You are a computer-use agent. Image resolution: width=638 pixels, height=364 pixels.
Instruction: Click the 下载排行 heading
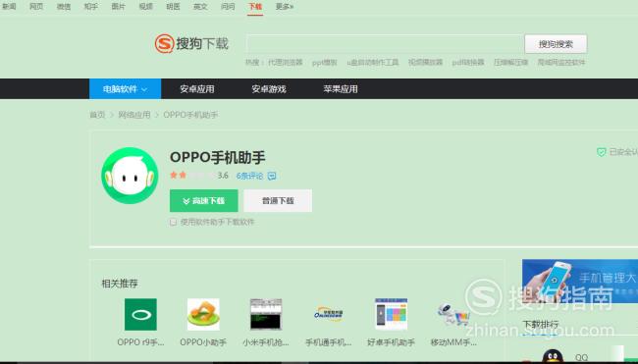(x=541, y=324)
